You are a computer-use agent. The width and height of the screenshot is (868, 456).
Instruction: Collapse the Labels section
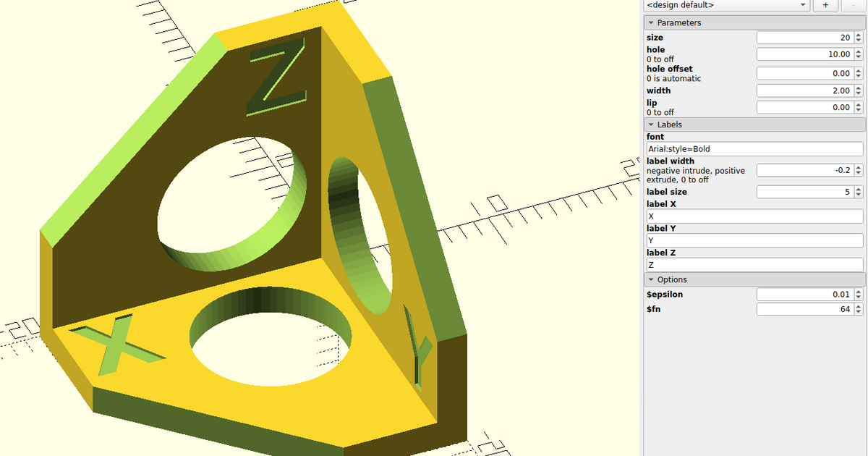[651, 124]
